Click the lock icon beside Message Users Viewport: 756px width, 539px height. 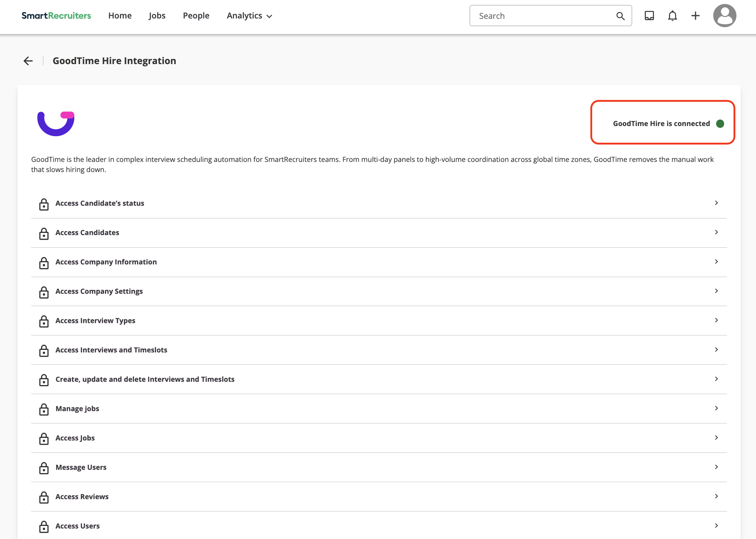(x=44, y=468)
